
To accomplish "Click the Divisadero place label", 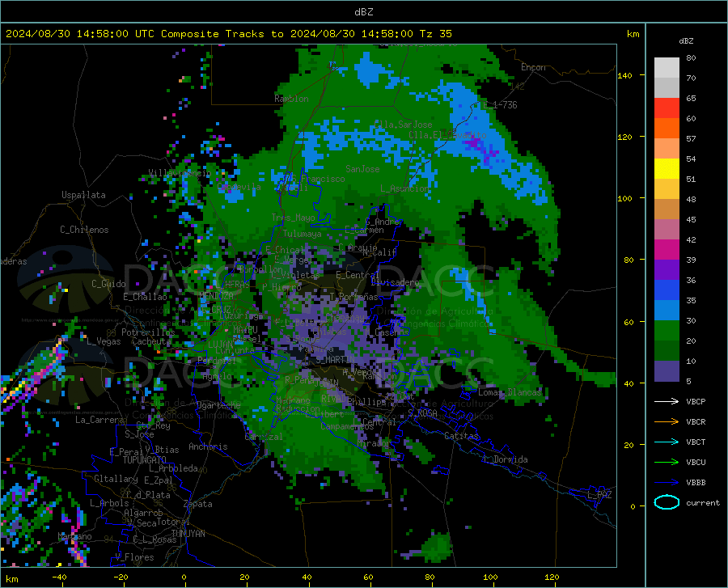I will tap(395, 282).
